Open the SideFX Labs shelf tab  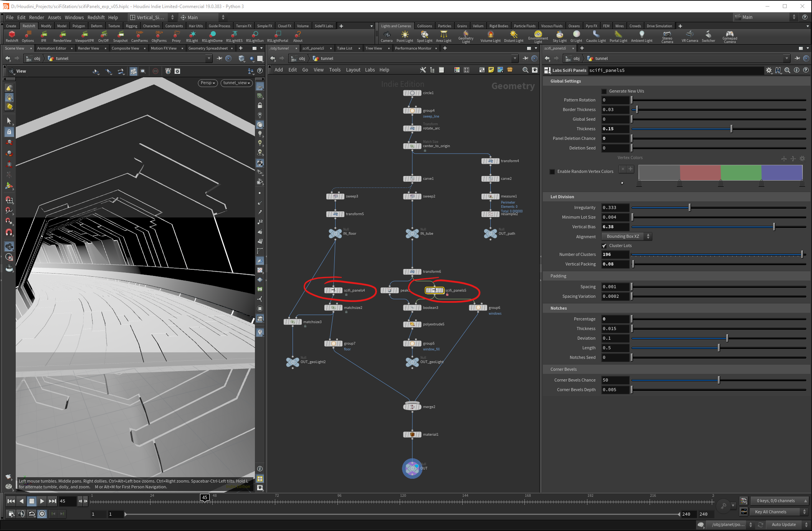click(x=324, y=26)
